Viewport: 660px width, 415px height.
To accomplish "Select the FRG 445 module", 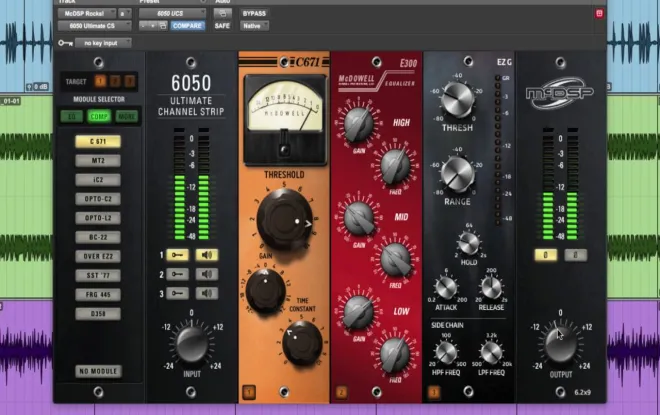I will click(98, 295).
